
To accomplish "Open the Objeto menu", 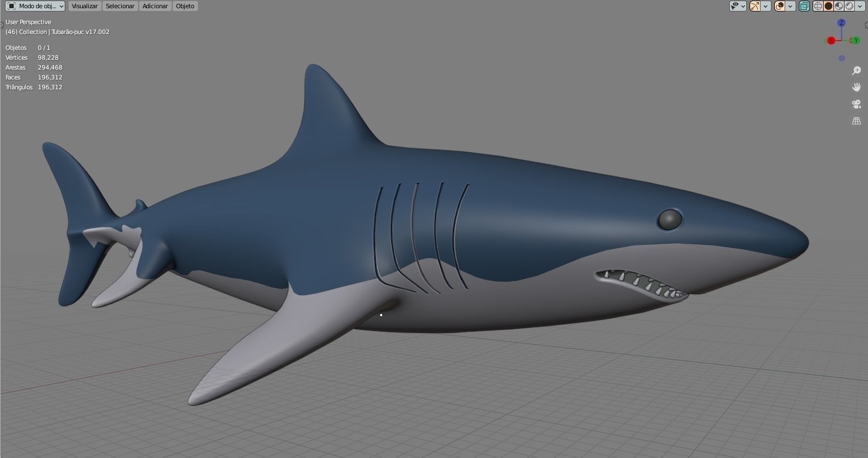I will coord(185,6).
